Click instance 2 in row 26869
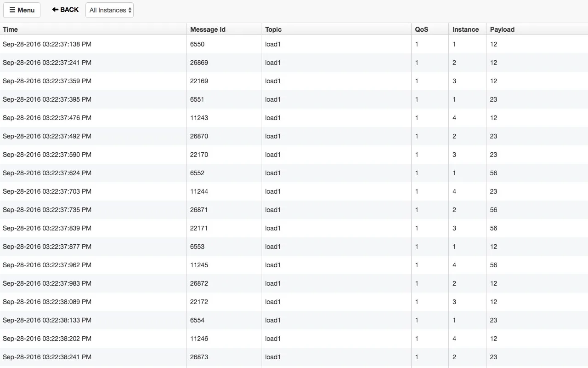This screenshot has height=368, width=588. [454, 63]
